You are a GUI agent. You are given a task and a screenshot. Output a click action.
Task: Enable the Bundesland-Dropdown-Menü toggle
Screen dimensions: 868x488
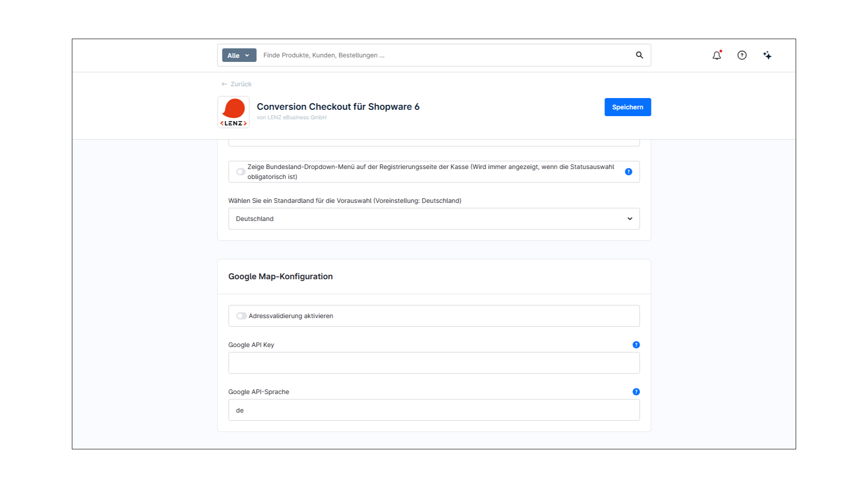pos(241,172)
